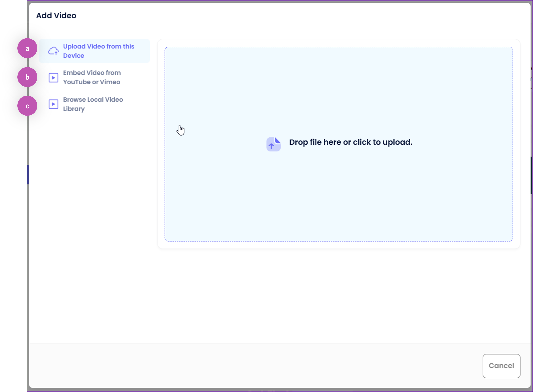Select Embed Video from YouTube or Vimeo
Viewport: 533px width, 392px height.
click(94, 77)
